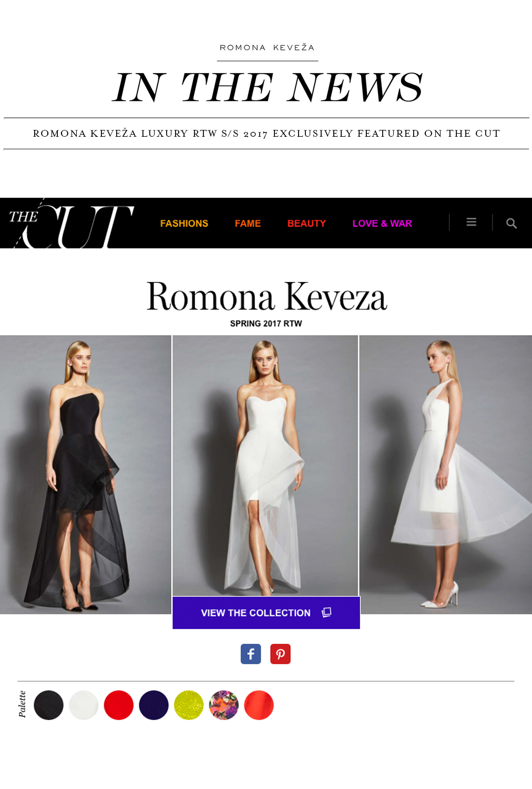Open the black strapless gown photo
This screenshot has height=789, width=532.
[x=86, y=474]
